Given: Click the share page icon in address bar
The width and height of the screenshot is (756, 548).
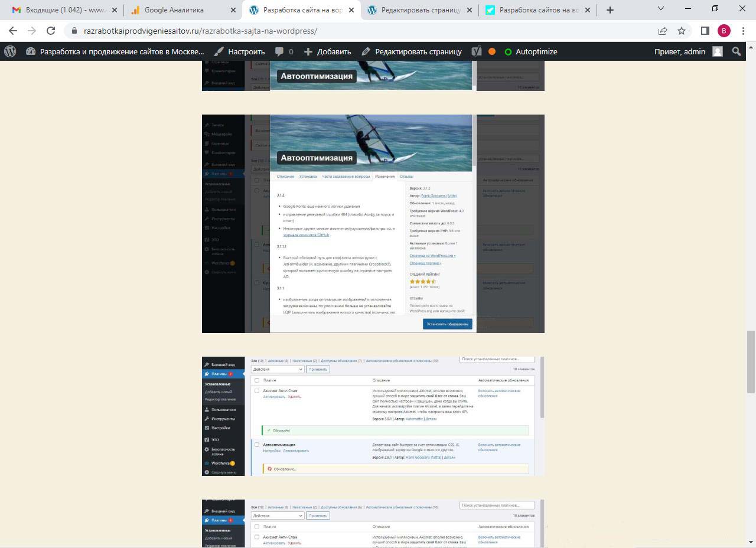Looking at the screenshot, I should [663, 31].
